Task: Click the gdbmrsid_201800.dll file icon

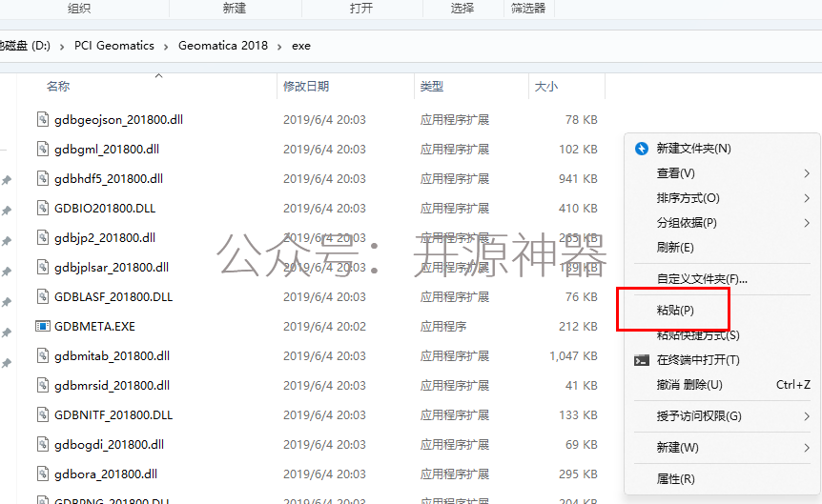Action: (x=43, y=386)
